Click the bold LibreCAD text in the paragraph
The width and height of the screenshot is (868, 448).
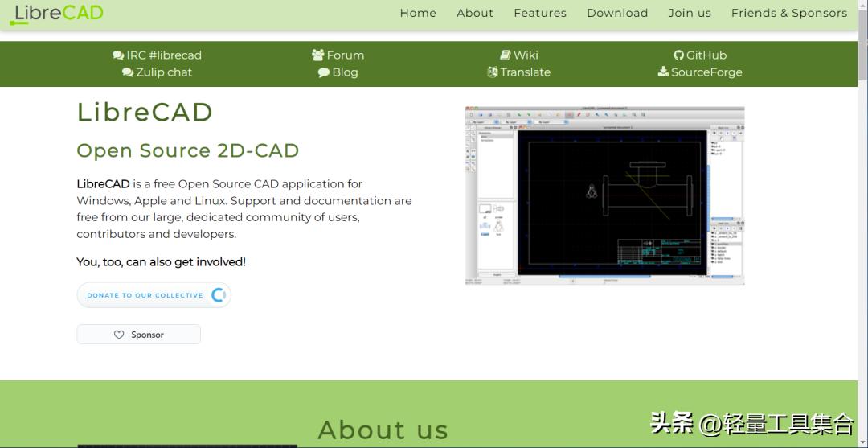click(x=103, y=184)
